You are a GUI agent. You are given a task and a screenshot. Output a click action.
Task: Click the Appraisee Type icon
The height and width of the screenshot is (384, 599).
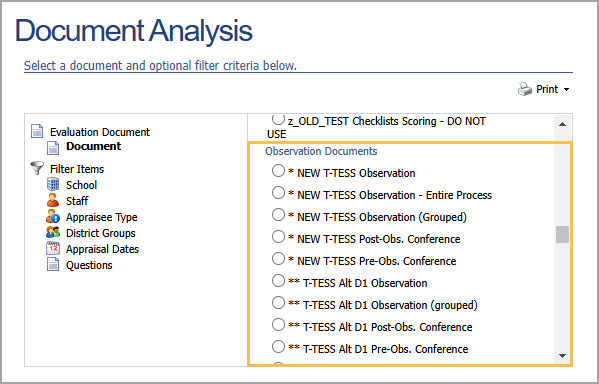53,216
